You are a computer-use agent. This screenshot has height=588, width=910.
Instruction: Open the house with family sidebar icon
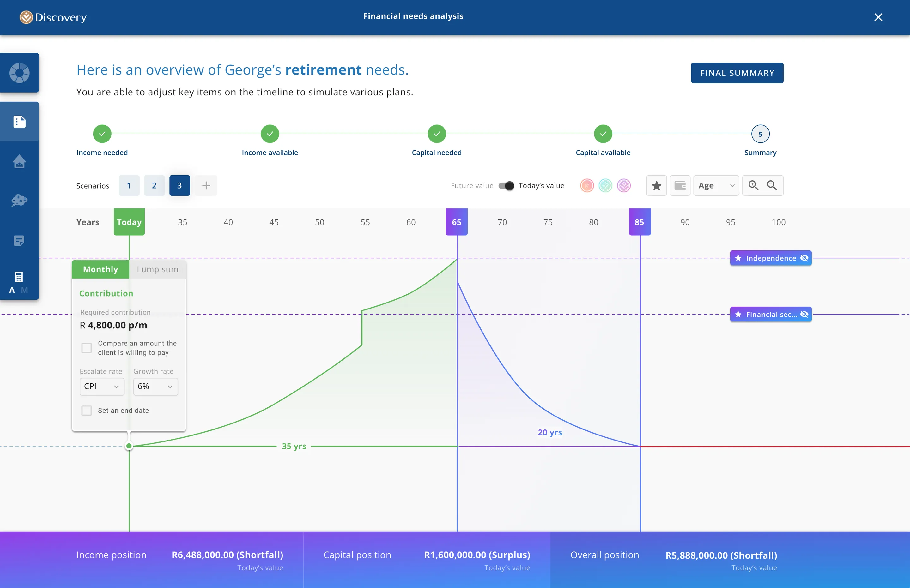(x=20, y=161)
